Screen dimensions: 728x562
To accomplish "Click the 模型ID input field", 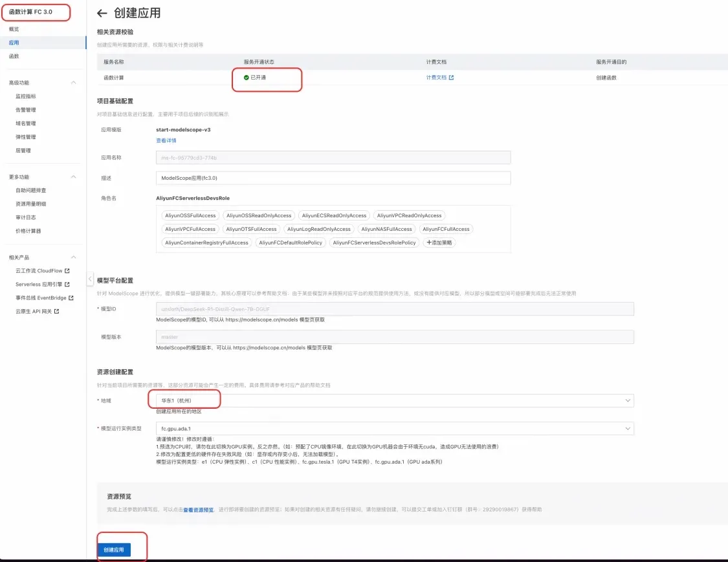I will tap(395, 309).
